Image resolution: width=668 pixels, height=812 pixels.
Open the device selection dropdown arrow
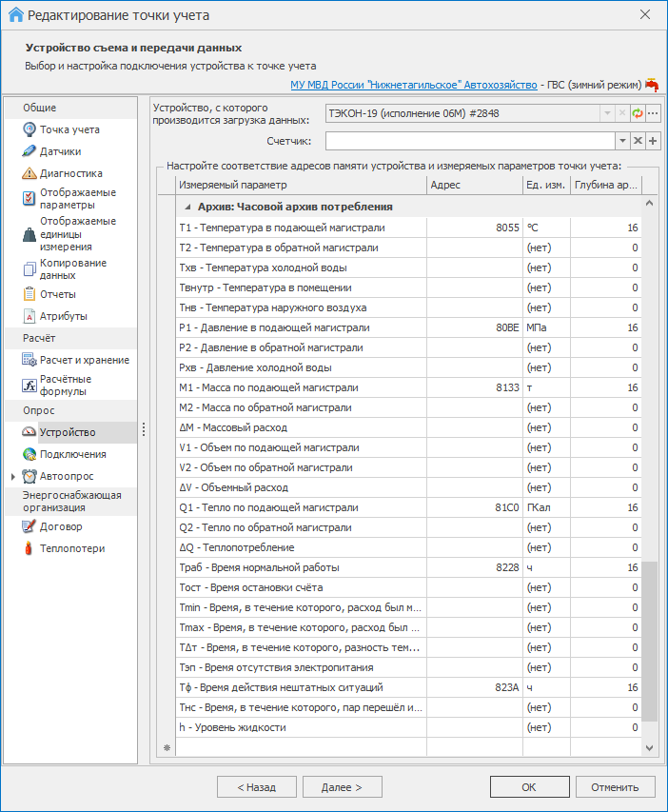(607, 113)
